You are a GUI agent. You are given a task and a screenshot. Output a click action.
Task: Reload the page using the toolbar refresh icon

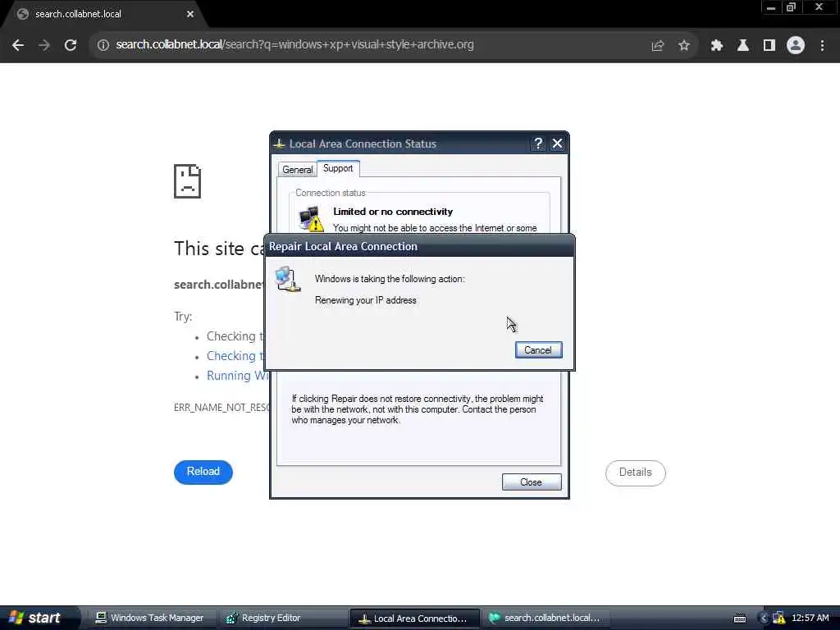click(71, 45)
